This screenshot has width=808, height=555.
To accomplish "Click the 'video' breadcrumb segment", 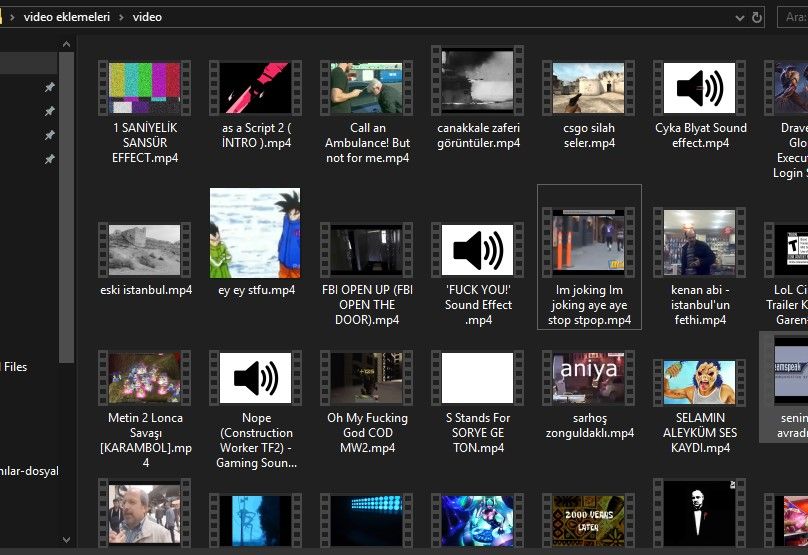I will coord(147,17).
